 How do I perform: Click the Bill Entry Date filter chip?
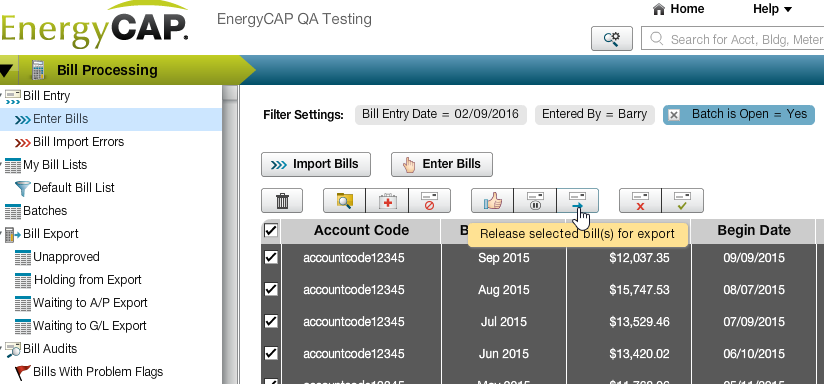[441, 115]
